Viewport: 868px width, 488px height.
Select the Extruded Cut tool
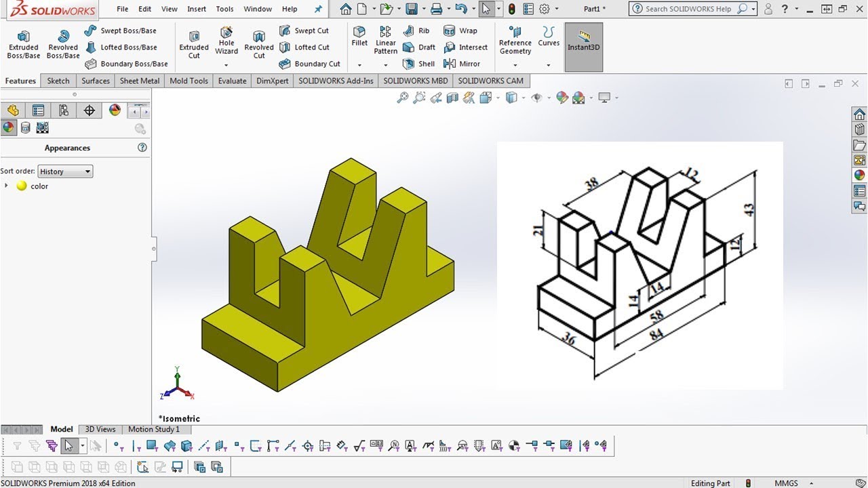pyautogui.click(x=194, y=44)
